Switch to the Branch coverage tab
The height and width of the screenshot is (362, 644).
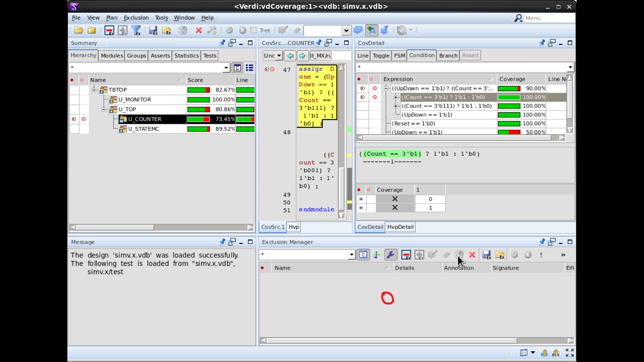click(448, 56)
